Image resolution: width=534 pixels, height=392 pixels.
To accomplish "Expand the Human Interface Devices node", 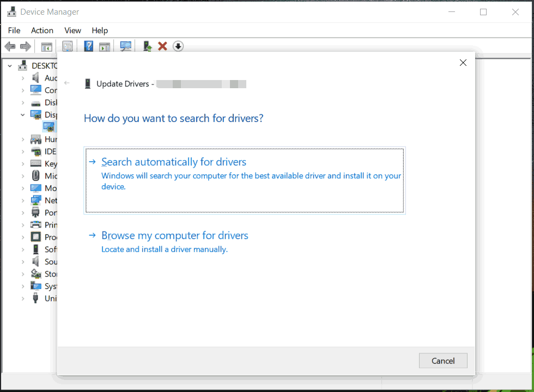I will (x=23, y=139).
